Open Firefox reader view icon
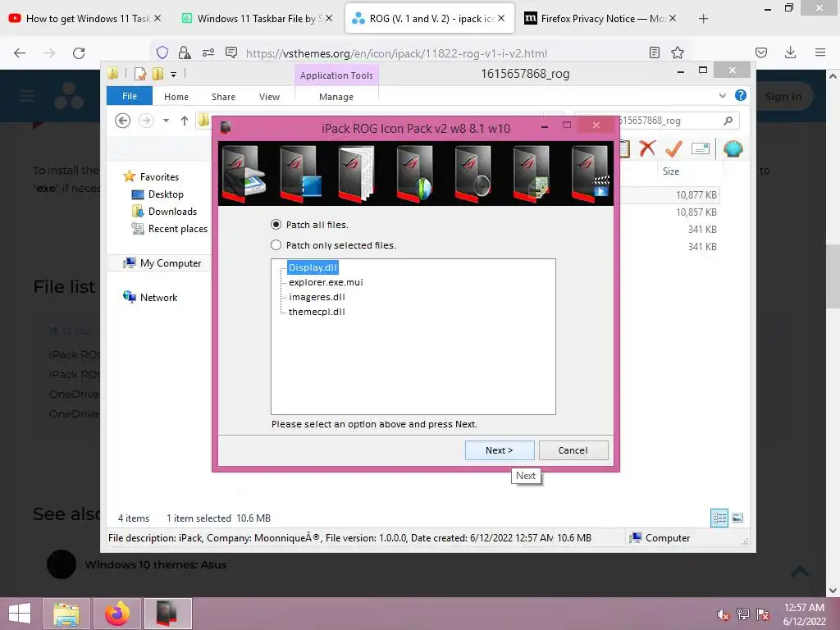840x630 pixels. (x=654, y=52)
